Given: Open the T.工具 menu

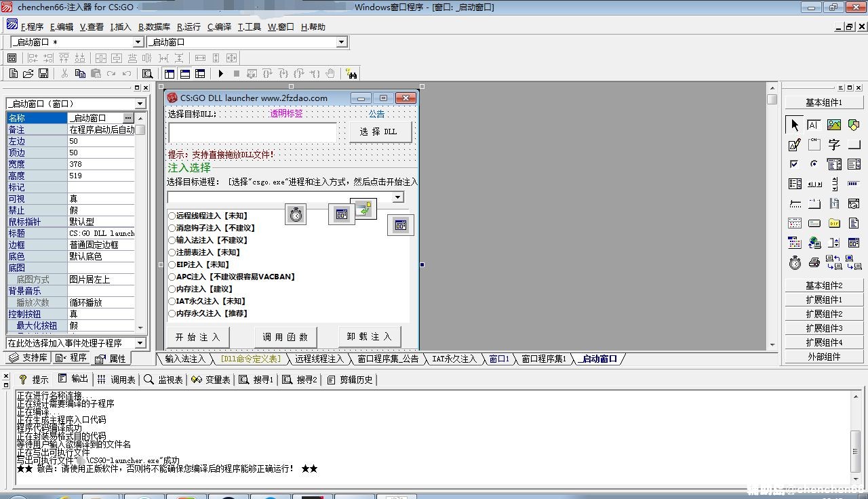Looking at the screenshot, I should coord(250,27).
